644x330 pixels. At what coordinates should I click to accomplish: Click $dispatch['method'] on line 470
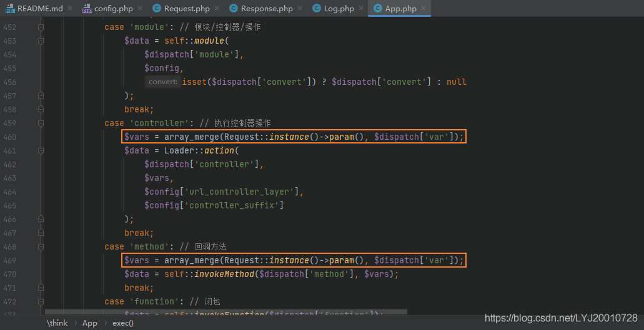pos(305,274)
